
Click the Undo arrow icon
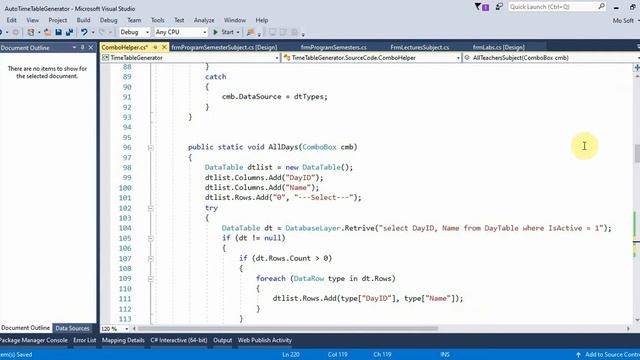click(84, 32)
